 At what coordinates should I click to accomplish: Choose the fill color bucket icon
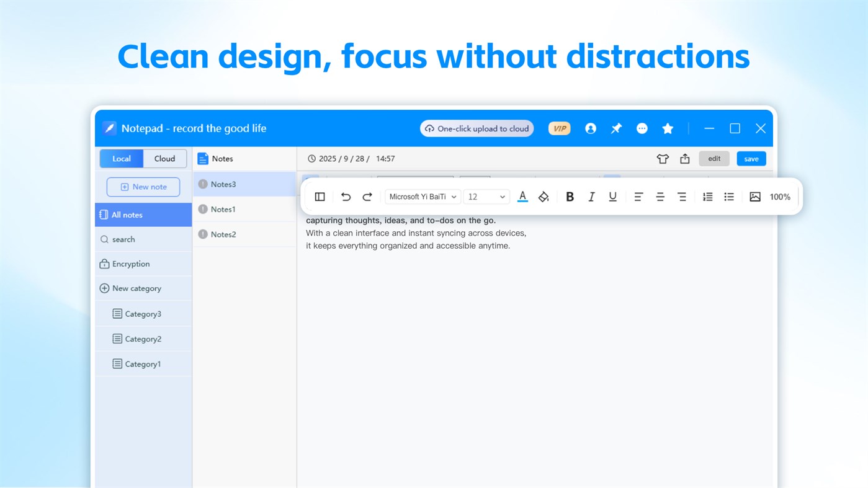pyautogui.click(x=544, y=197)
